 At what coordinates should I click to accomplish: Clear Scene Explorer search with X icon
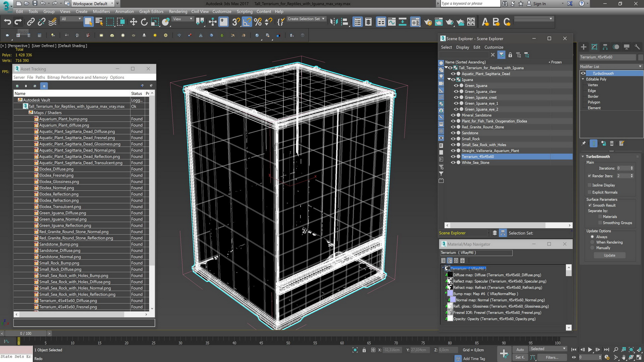click(493, 55)
